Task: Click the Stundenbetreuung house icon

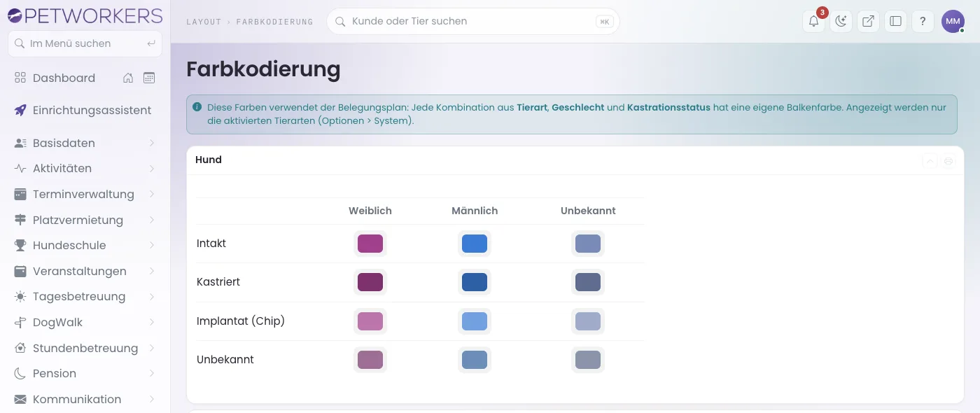Action: pyautogui.click(x=20, y=348)
